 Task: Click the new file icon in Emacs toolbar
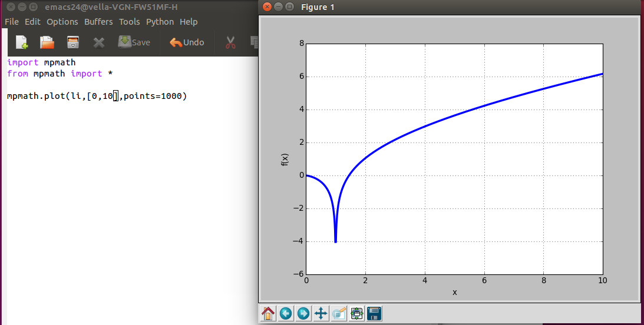[x=22, y=42]
